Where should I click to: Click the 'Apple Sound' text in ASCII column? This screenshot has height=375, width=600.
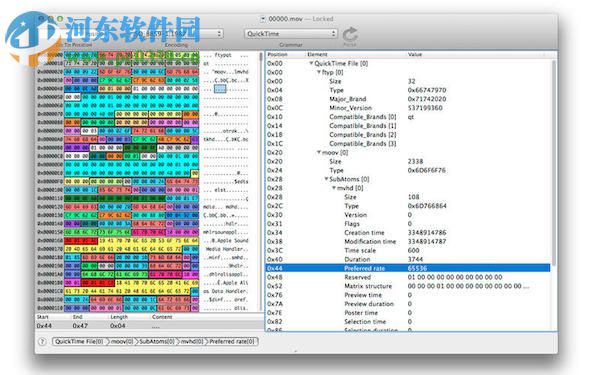pyautogui.click(x=233, y=241)
